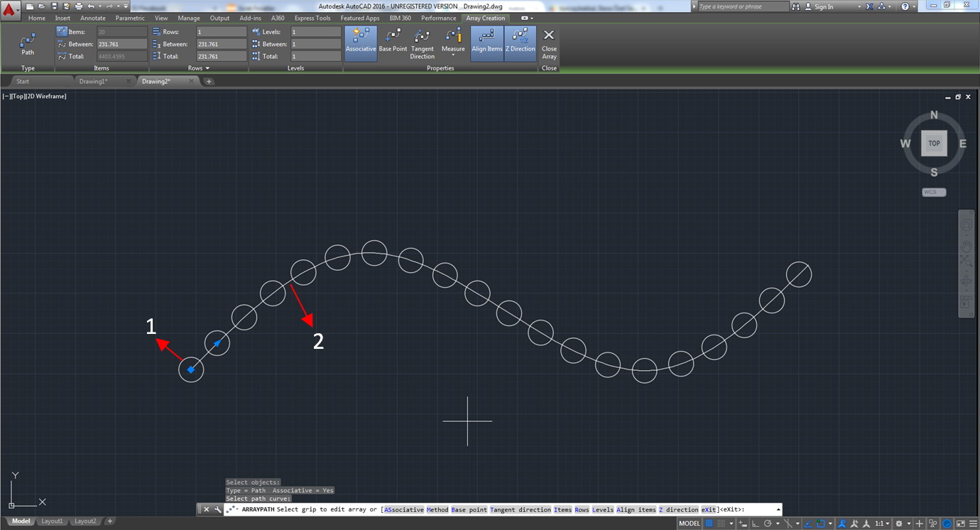Click the Workspace switching gear icon

point(898,524)
